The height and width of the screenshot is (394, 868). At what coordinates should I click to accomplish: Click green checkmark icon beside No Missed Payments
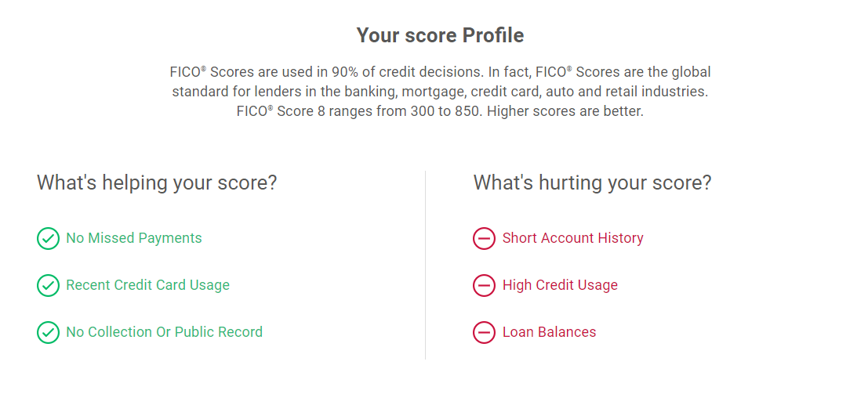[48, 238]
